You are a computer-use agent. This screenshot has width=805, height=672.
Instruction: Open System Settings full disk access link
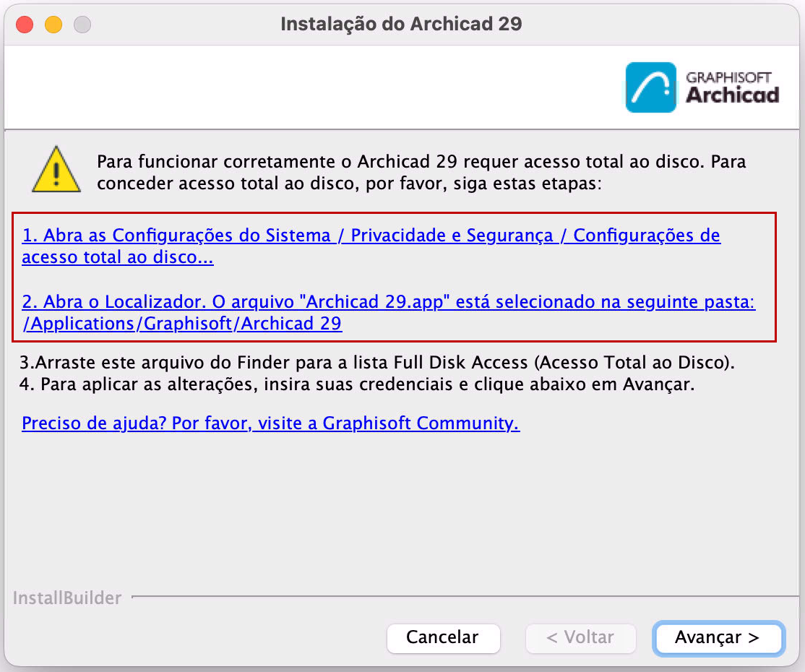371,246
